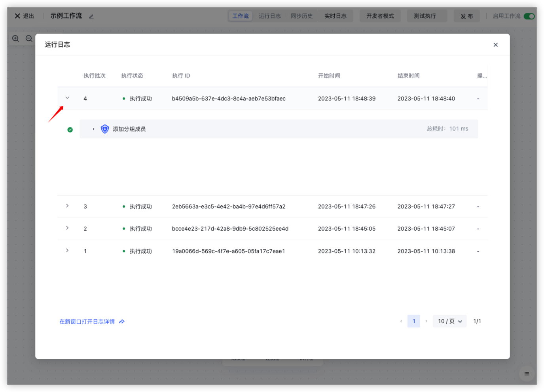
Task: Switch to the 同步历史 tab
Action: pos(301,16)
